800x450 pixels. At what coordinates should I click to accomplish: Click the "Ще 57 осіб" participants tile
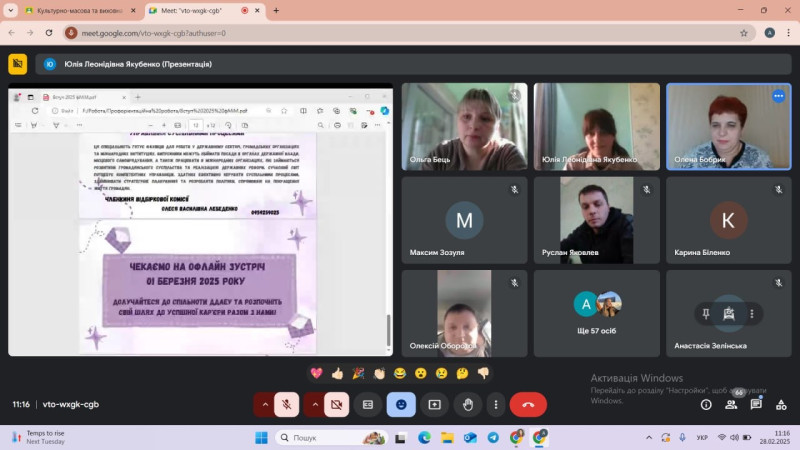pyautogui.click(x=597, y=315)
